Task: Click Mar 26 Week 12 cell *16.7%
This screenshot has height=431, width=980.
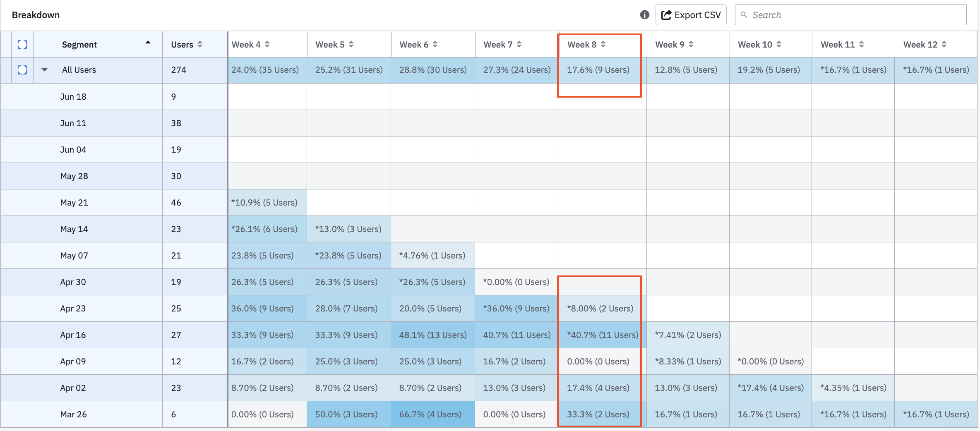Action: (x=936, y=414)
